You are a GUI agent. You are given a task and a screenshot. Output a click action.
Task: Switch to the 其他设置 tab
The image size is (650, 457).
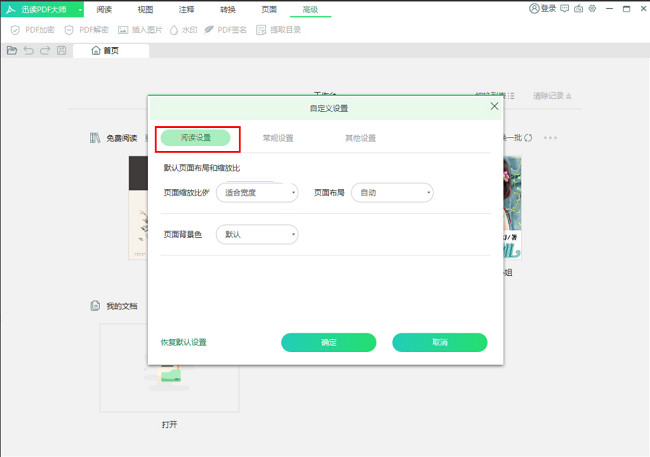pos(360,138)
